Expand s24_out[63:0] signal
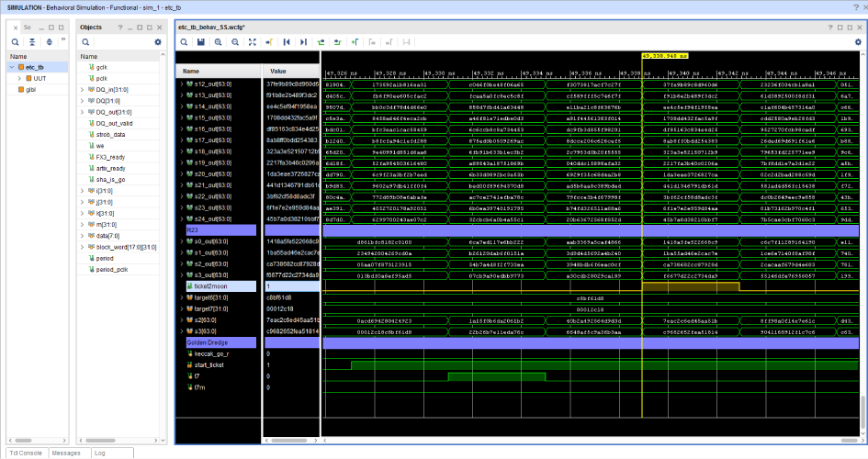Viewport: 868px width, 459px height. tap(181, 219)
